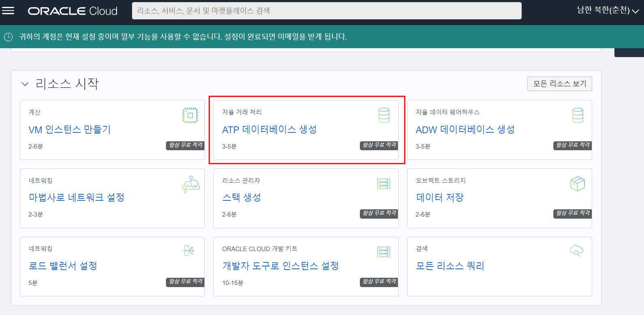Focus the resource and service search field

pos(327,11)
